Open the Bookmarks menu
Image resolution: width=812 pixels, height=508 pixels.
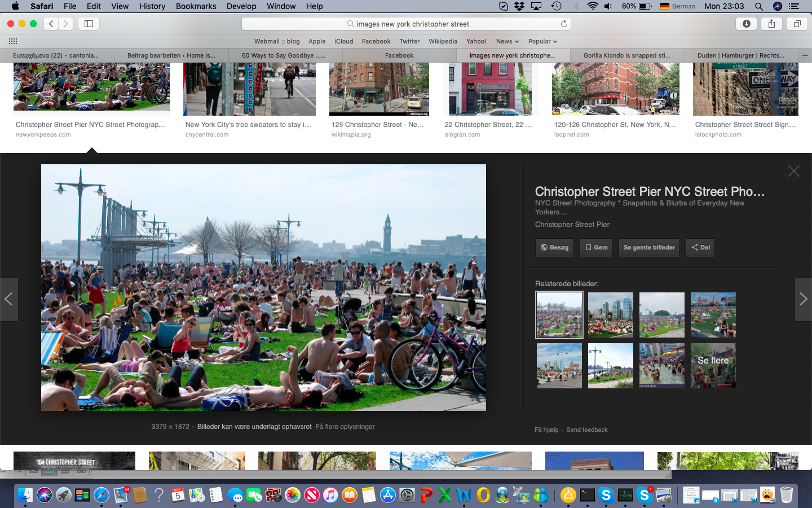click(196, 6)
